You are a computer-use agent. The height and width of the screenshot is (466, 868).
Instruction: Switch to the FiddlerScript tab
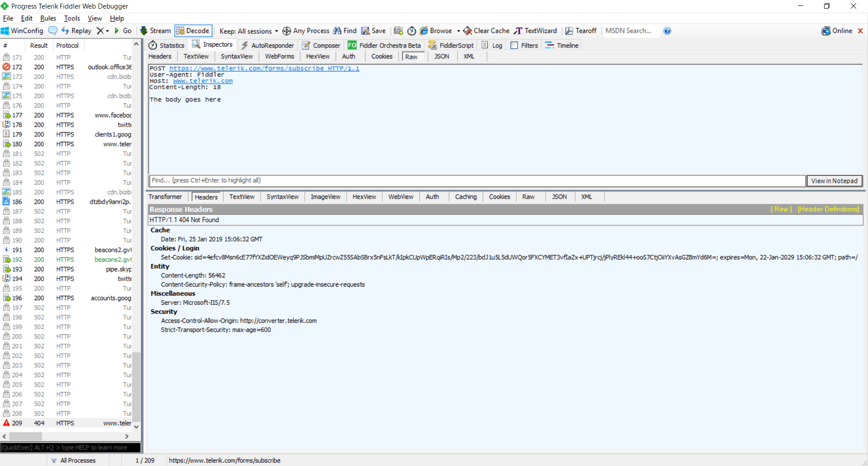[x=451, y=45]
